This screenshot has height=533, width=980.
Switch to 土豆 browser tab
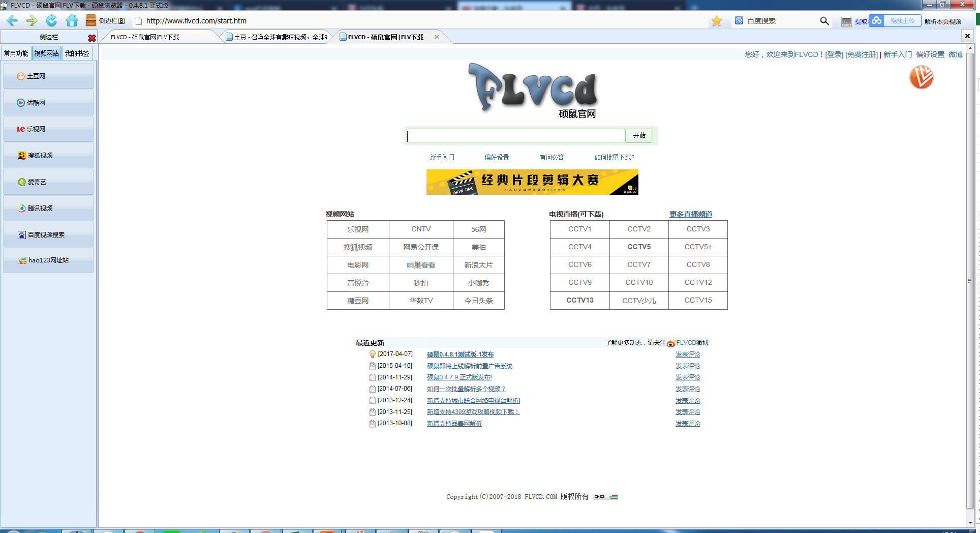click(x=277, y=37)
